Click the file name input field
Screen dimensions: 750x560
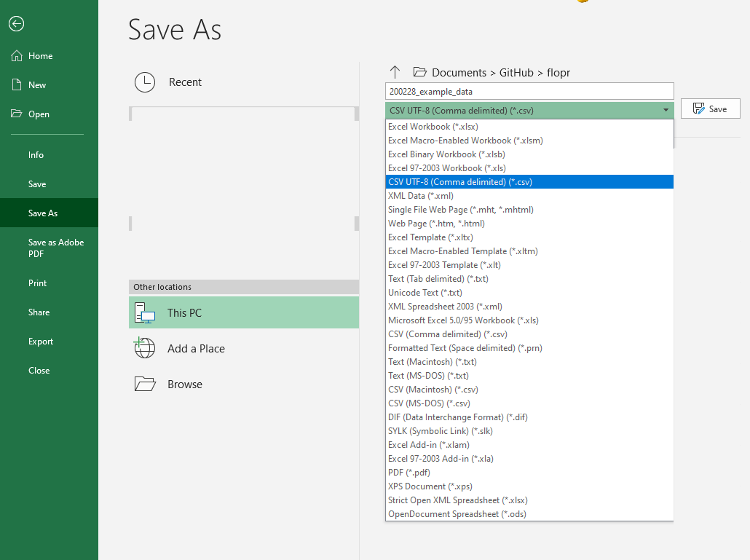pos(529,91)
